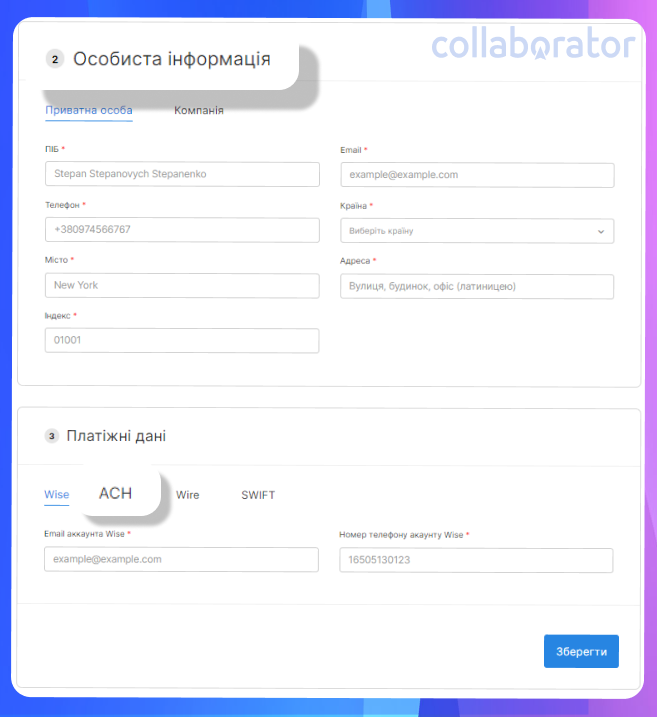Viewport: 657px width, 717px height.
Task: Focus the ПІБ full name field
Action: (182, 174)
